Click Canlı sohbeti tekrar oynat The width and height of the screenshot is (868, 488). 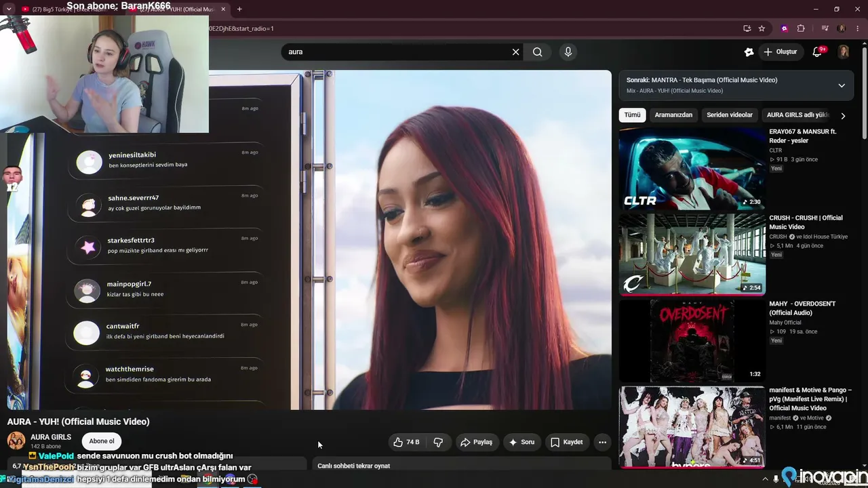pos(354,466)
